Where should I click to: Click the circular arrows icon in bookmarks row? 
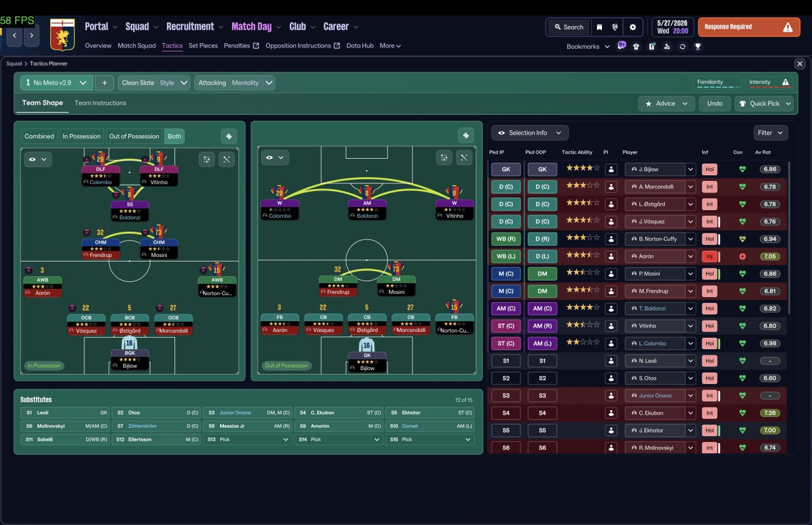[682, 46]
